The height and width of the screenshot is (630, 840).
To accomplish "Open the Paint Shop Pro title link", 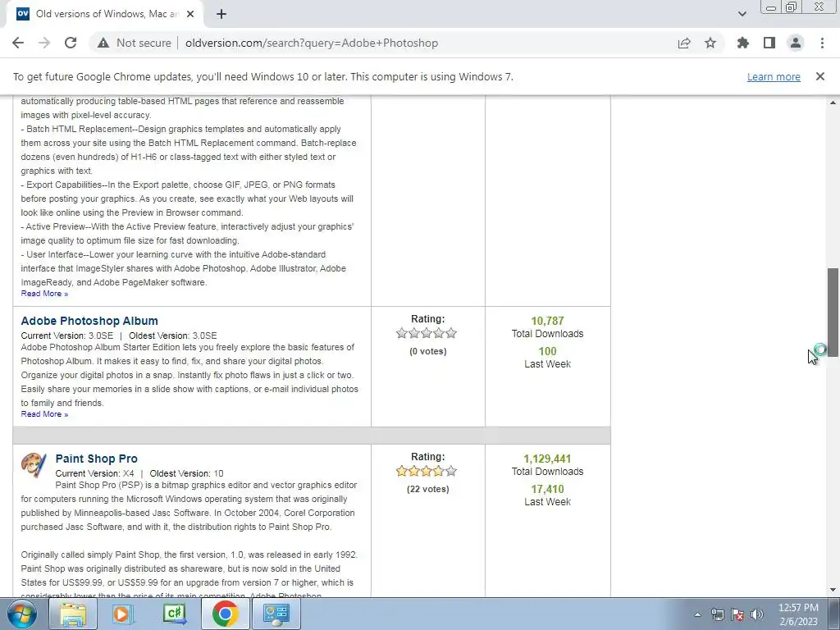I will 97,459.
